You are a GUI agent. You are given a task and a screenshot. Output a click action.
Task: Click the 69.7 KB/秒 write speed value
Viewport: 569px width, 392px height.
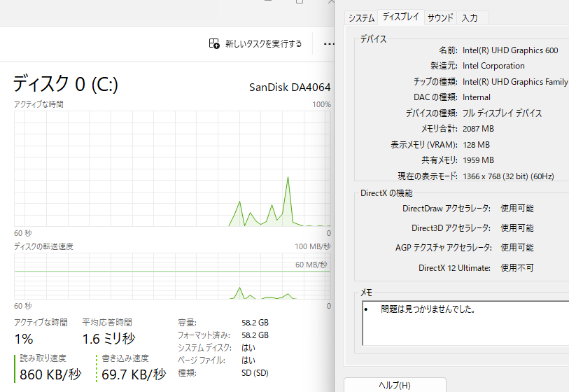(134, 374)
